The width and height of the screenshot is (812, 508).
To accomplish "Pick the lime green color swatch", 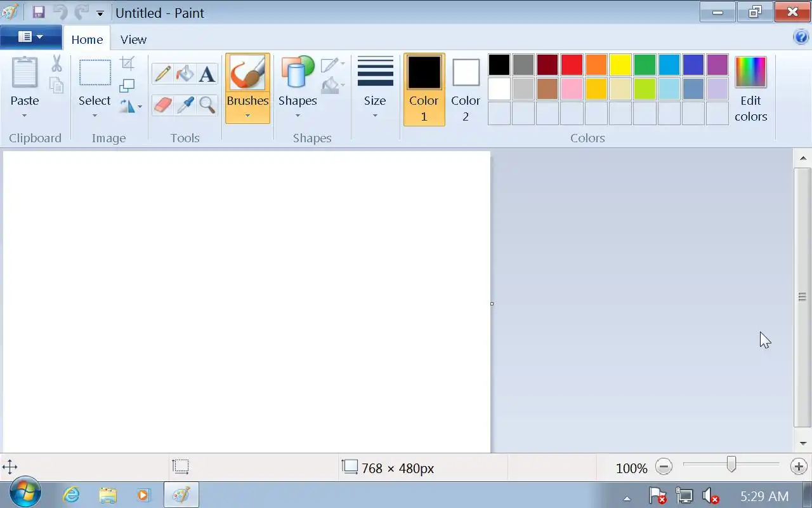I will (x=645, y=89).
